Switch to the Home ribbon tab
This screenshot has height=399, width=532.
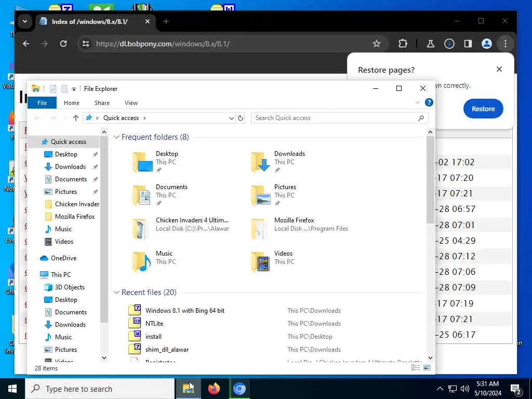[x=71, y=103]
